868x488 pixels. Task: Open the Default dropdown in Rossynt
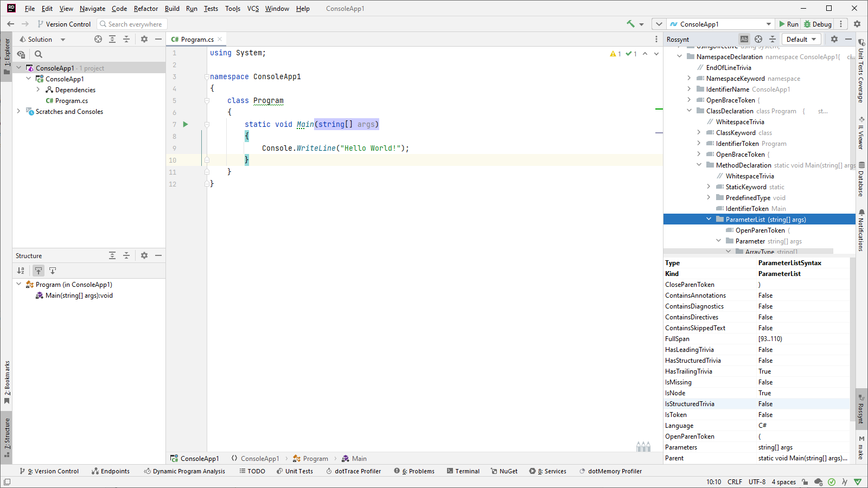pyautogui.click(x=801, y=39)
